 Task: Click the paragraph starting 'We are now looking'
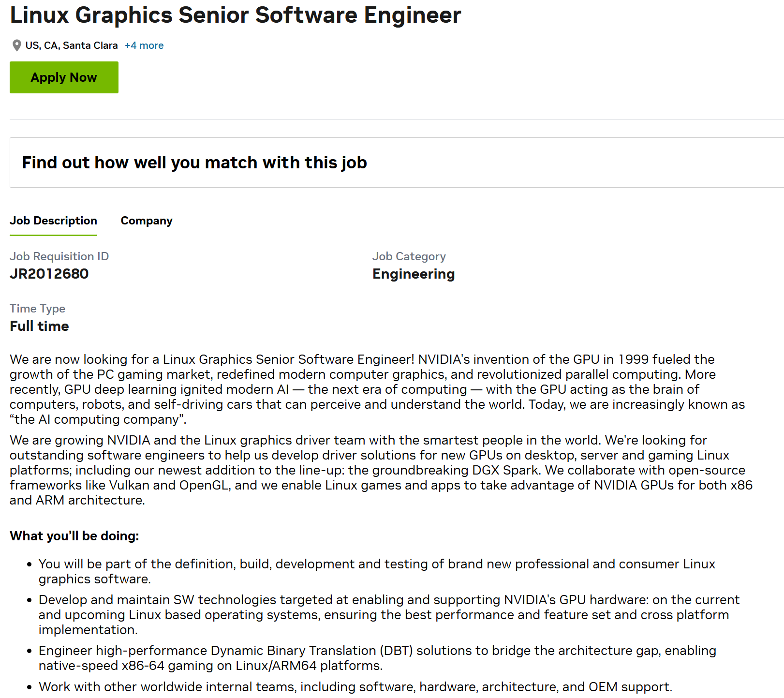coord(377,389)
